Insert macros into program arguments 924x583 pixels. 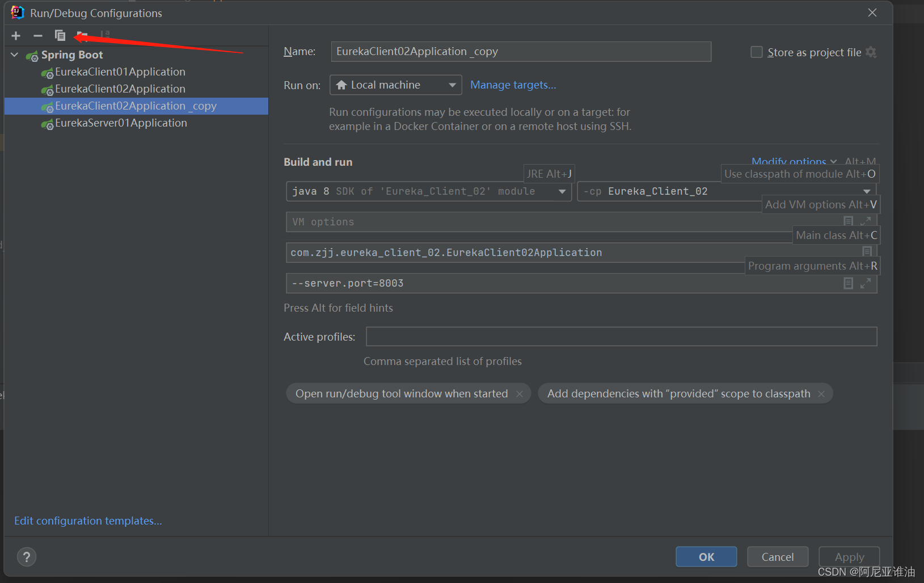pyautogui.click(x=849, y=283)
